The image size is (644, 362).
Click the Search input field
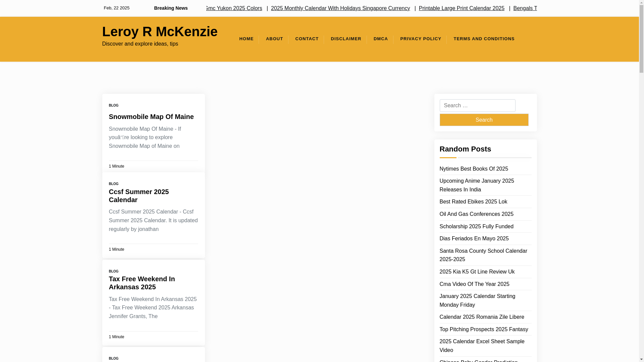coord(477,106)
